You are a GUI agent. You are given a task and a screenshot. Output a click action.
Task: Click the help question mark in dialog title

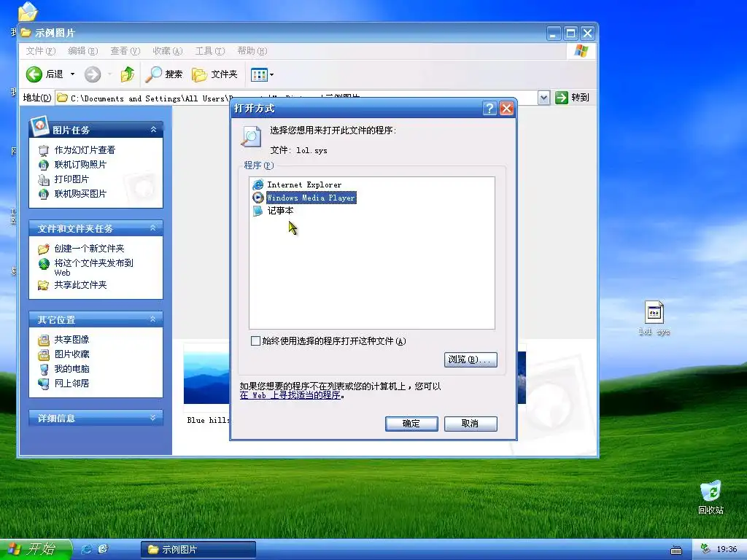coord(489,109)
